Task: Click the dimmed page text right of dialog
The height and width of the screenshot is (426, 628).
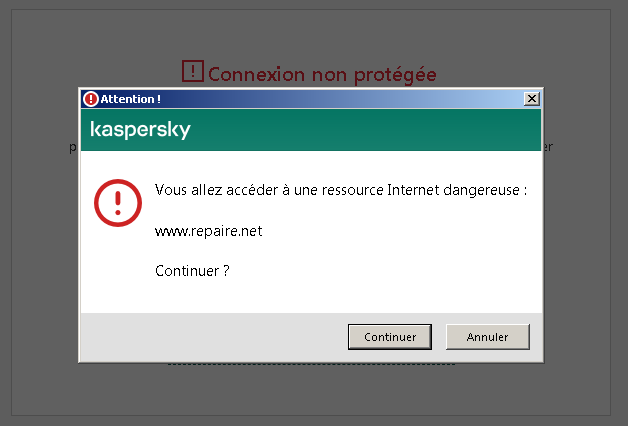Action: click(x=549, y=147)
